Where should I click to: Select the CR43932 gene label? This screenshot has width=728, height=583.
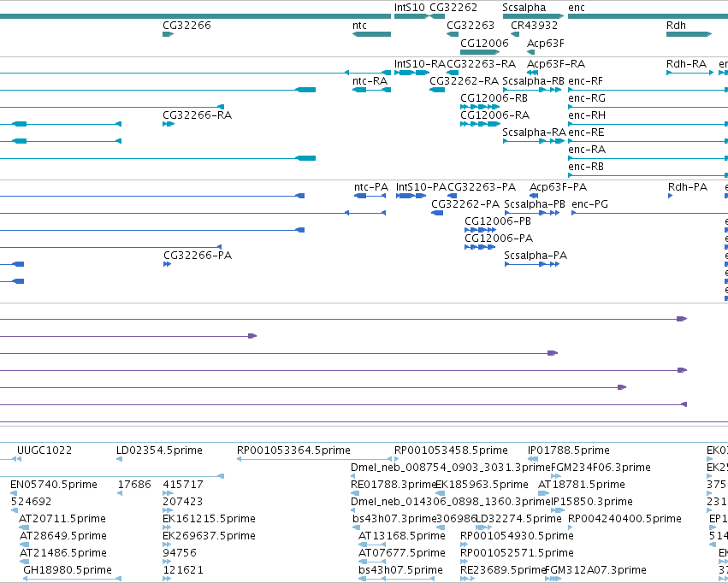pos(534,25)
